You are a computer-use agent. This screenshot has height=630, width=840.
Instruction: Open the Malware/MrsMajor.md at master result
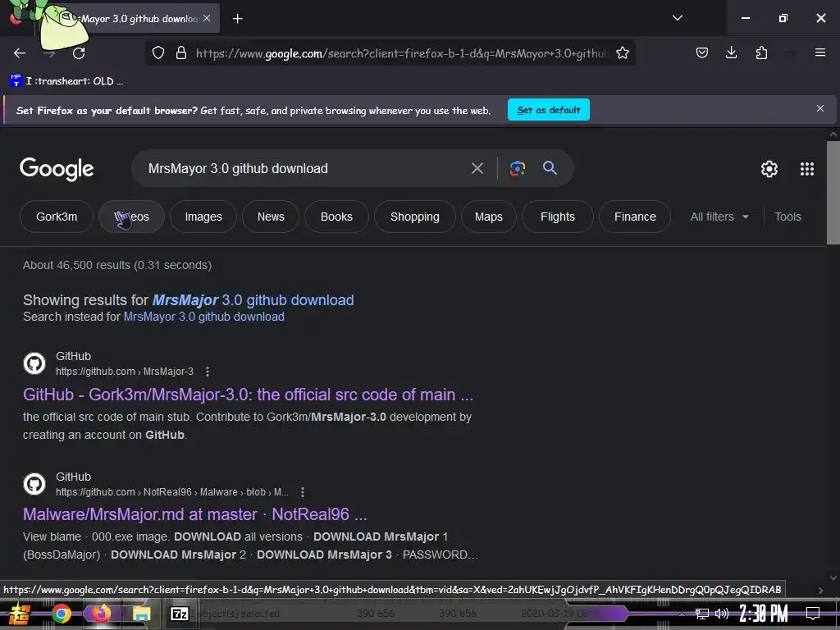pyautogui.click(x=195, y=515)
